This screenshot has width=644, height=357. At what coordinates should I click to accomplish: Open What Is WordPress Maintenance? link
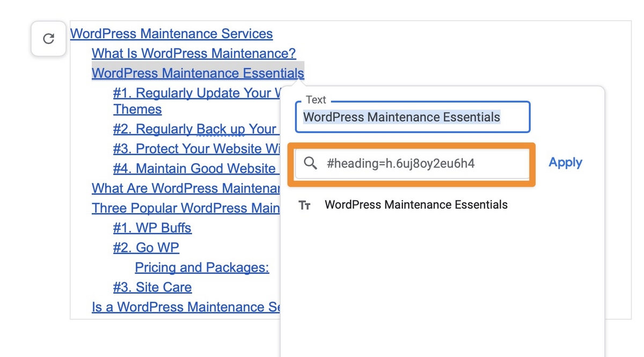(194, 54)
